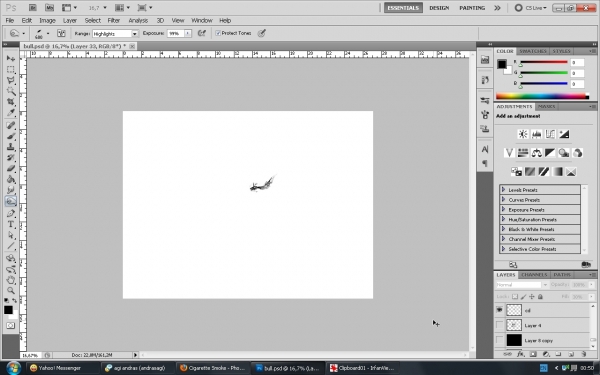Select the Smudge tool
This screenshot has height=375, width=600.
pos(11,190)
